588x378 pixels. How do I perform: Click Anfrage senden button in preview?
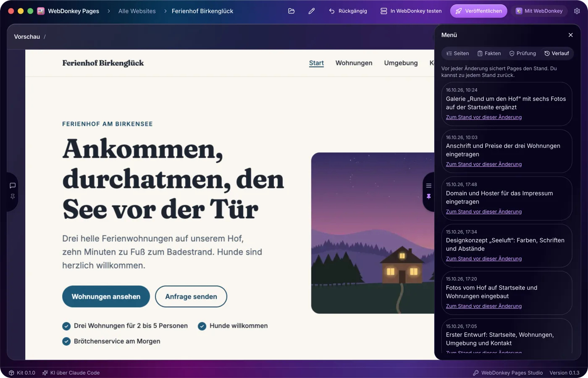191,297
